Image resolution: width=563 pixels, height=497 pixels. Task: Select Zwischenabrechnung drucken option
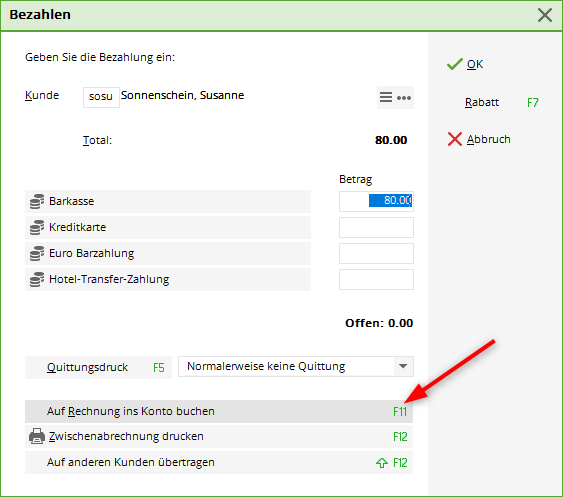tap(219, 436)
